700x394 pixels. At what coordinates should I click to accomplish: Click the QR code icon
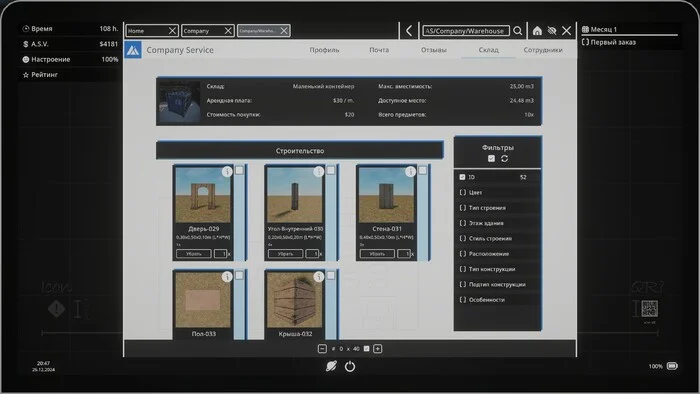(x=650, y=308)
